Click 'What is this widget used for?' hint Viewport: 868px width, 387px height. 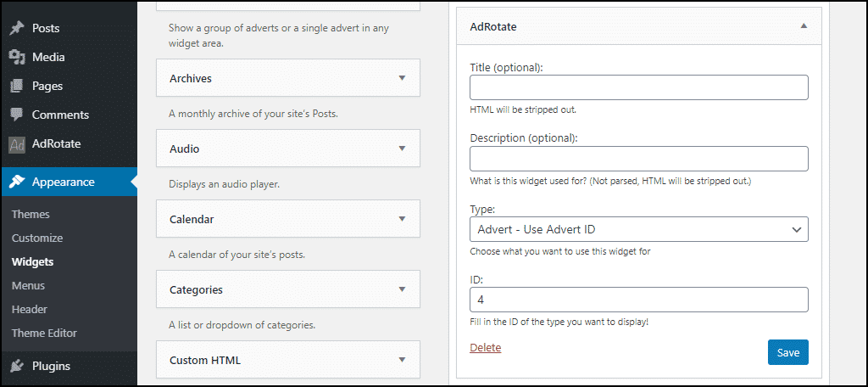(610, 181)
